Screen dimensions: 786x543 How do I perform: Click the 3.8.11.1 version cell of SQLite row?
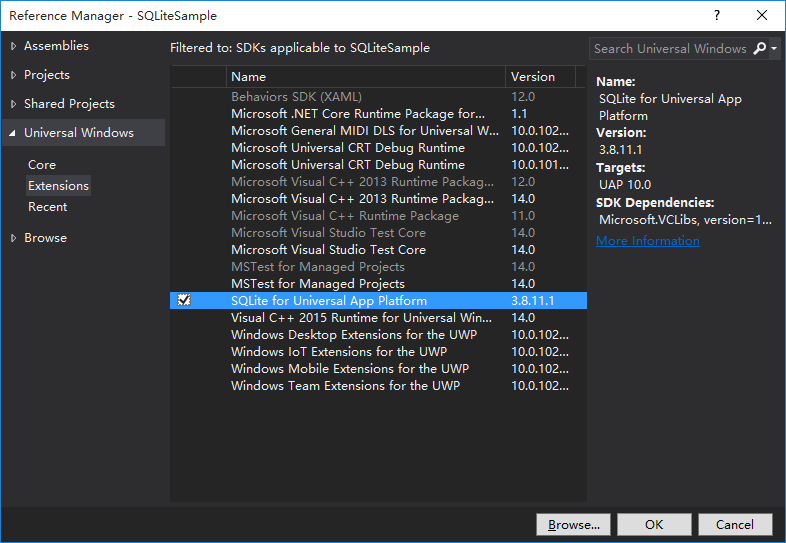(x=533, y=301)
